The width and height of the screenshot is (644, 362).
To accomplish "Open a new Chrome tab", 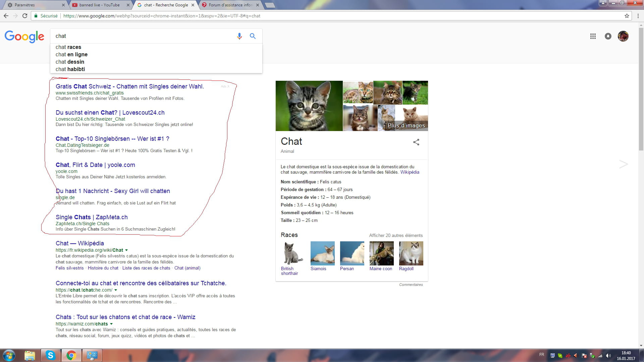I will pos(270,5).
